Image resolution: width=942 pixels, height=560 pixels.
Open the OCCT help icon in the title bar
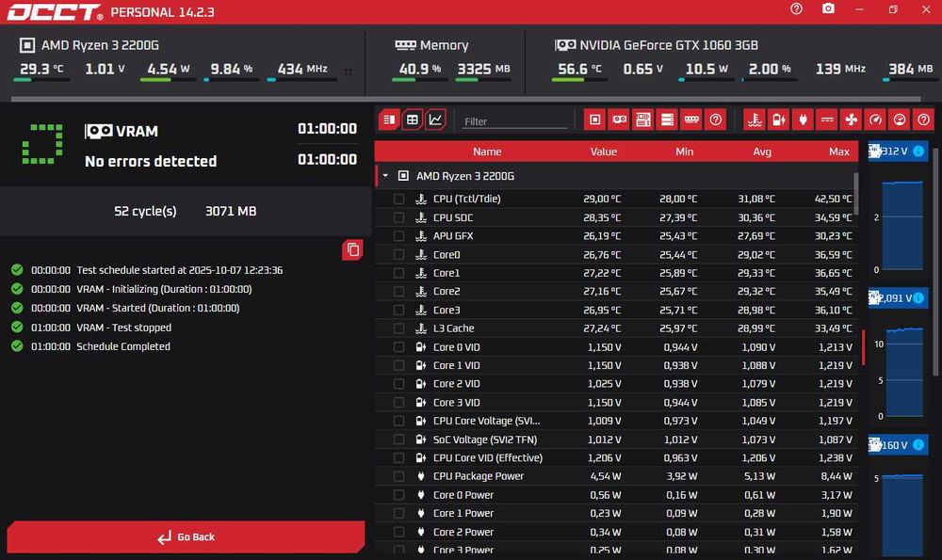[x=796, y=9]
